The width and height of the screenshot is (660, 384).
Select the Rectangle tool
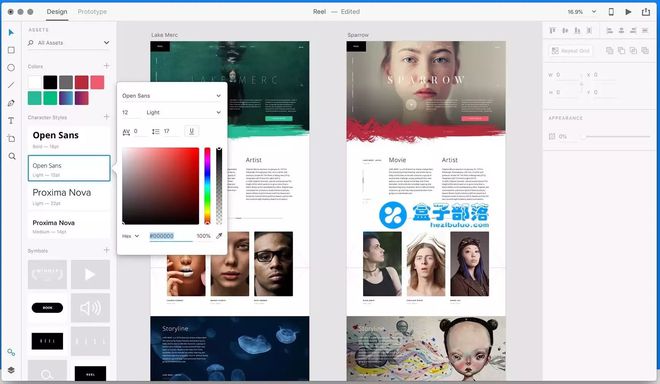[x=11, y=50]
